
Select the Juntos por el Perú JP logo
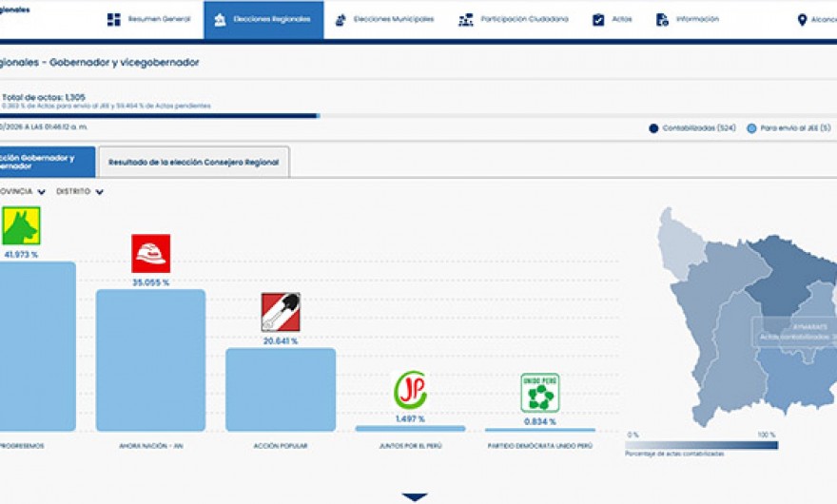pyautogui.click(x=410, y=390)
